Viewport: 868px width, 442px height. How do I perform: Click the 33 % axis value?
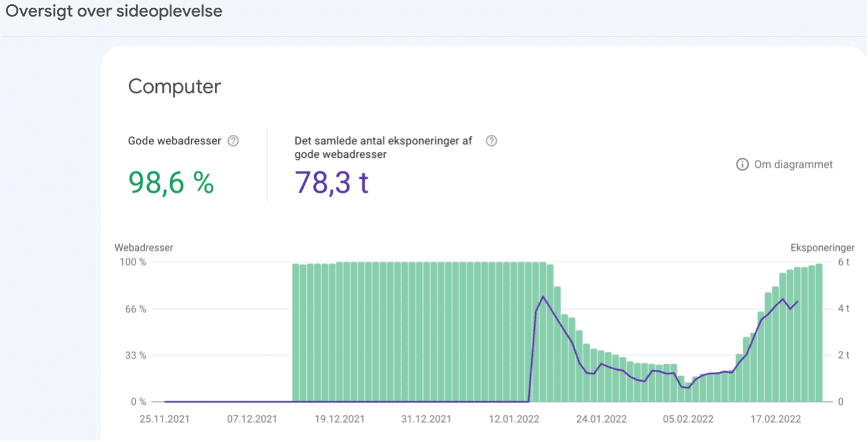pos(135,355)
